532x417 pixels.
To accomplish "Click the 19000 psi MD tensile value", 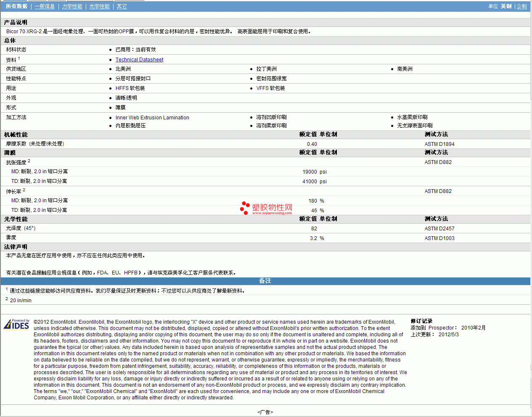I will click(315, 172).
